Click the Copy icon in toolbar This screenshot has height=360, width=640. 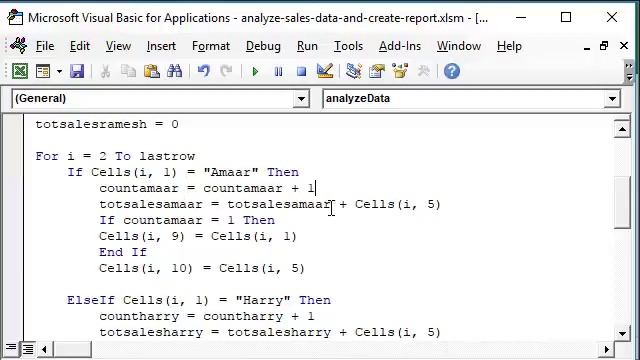[129, 71]
